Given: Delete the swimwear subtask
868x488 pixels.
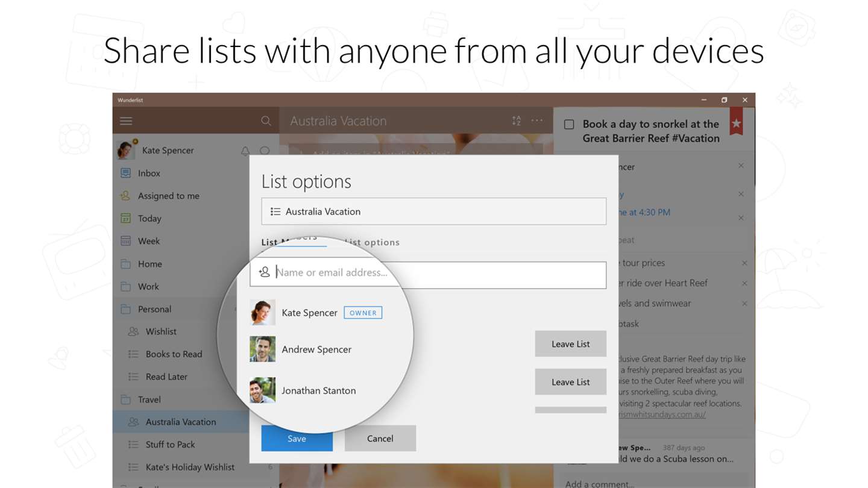Looking at the screenshot, I should coord(744,304).
